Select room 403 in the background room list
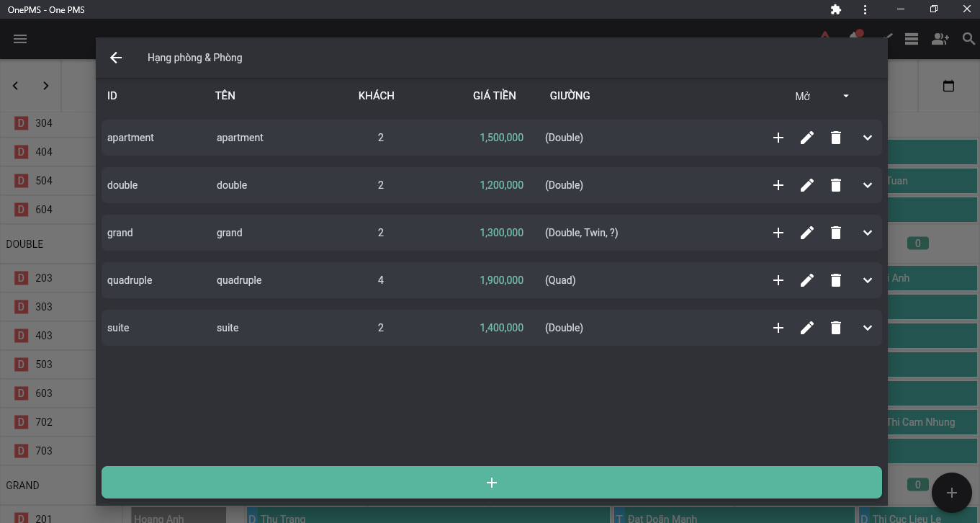 [48, 336]
